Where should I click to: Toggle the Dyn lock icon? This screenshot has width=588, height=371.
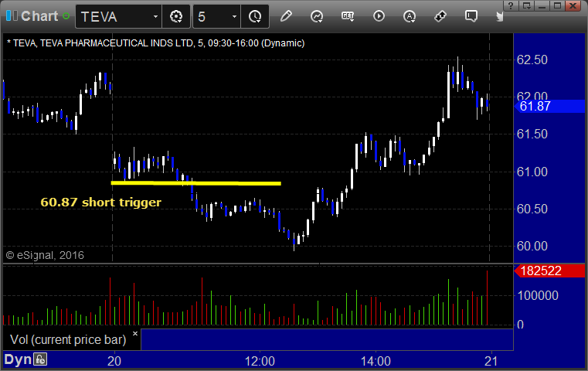[x=40, y=359]
